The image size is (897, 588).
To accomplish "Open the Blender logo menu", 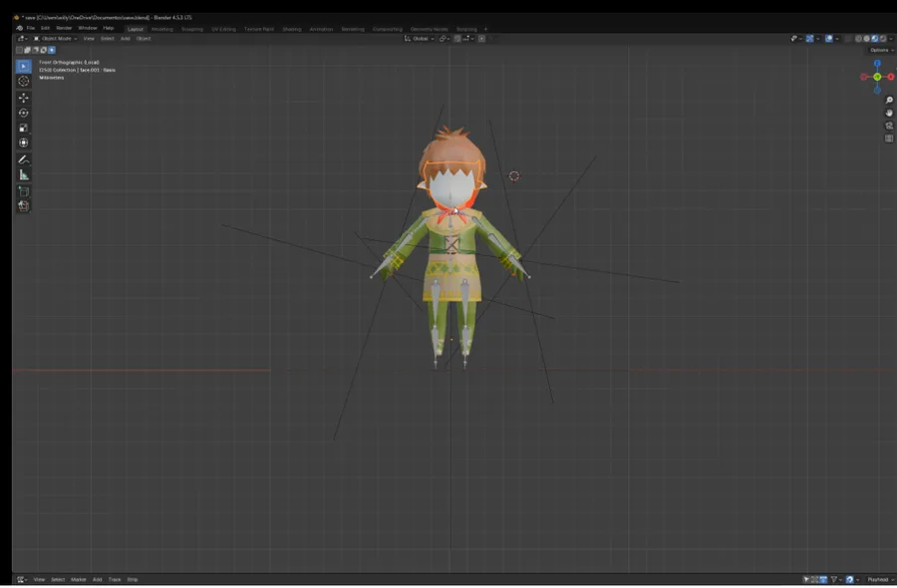I will tap(20, 28).
